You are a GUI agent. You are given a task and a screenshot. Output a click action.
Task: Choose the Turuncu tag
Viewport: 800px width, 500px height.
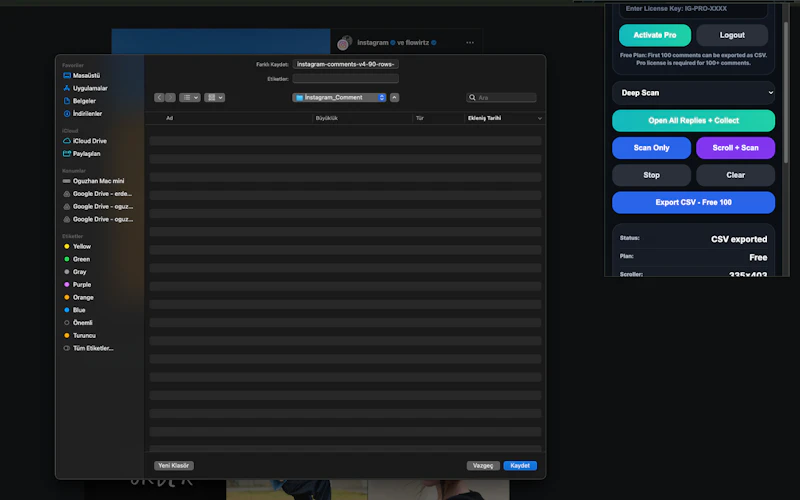80,336
